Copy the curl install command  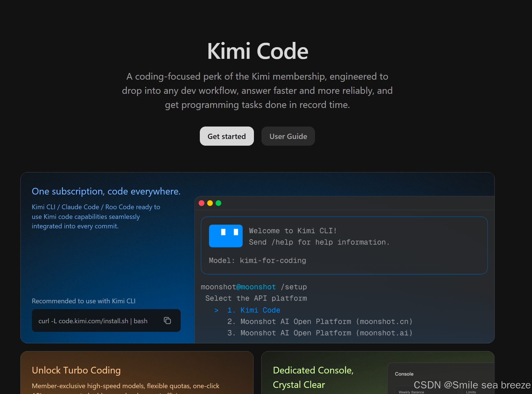167,321
